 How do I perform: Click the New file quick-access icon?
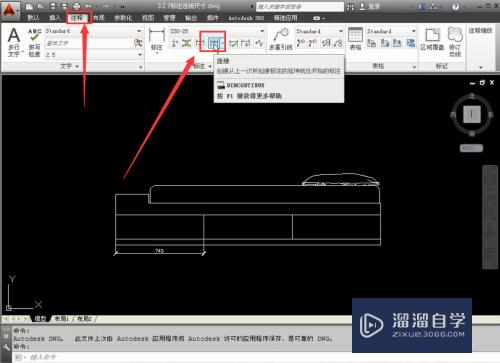point(29,6)
